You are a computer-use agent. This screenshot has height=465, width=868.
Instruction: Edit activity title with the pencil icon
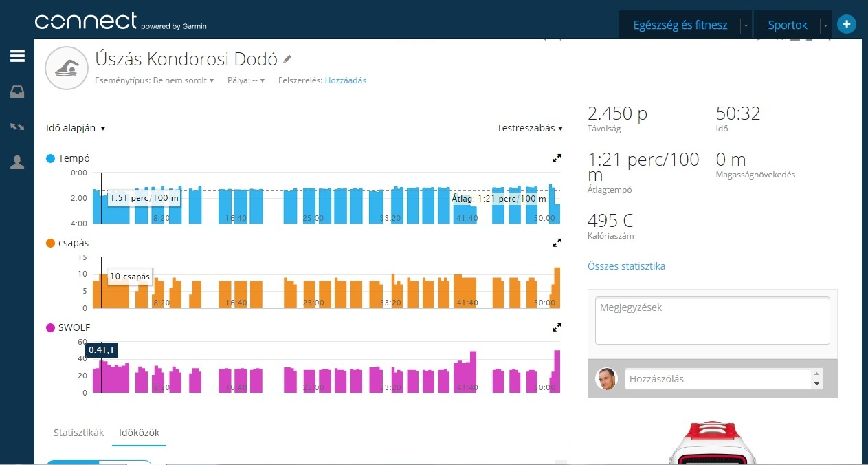pyautogui.click(x=287, y=59)
